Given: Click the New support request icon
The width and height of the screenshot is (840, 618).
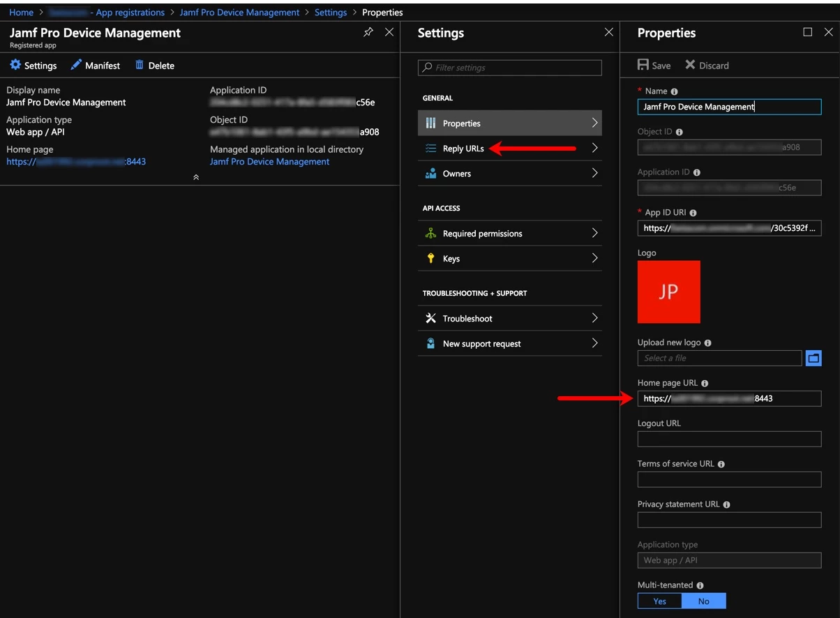Looking at the screenshot, I should click(430, 344).
